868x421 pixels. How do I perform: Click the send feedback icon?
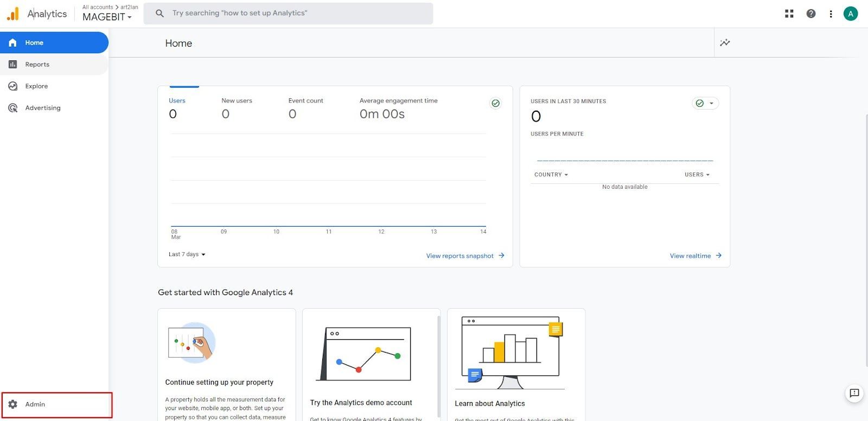tap(854, 393)
